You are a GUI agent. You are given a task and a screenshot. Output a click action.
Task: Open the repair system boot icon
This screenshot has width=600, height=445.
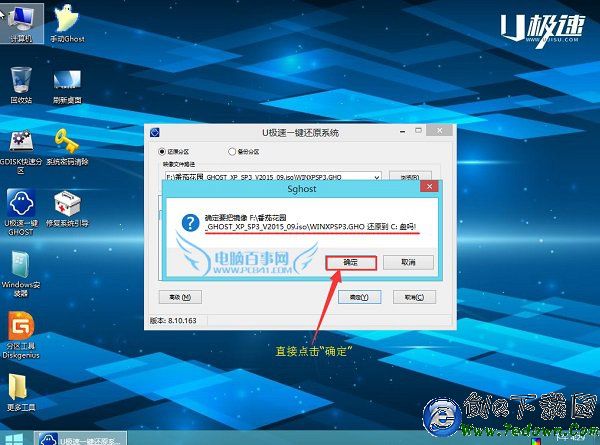[x=67, y=209]
